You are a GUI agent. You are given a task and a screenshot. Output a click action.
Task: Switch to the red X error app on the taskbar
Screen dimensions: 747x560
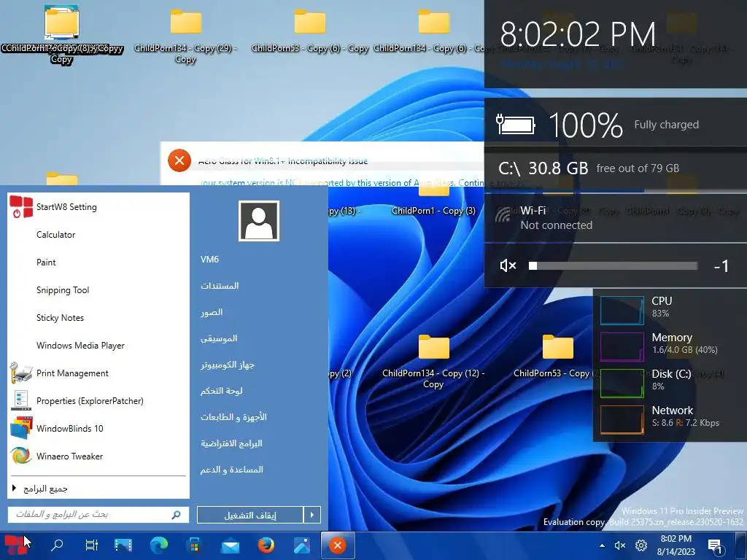[x=338, y=545]
